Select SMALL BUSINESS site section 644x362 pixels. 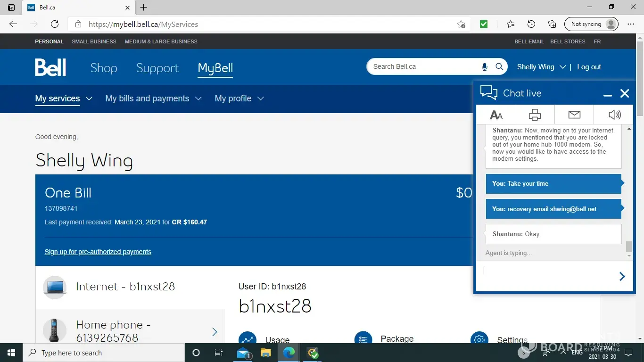[94, 41]
